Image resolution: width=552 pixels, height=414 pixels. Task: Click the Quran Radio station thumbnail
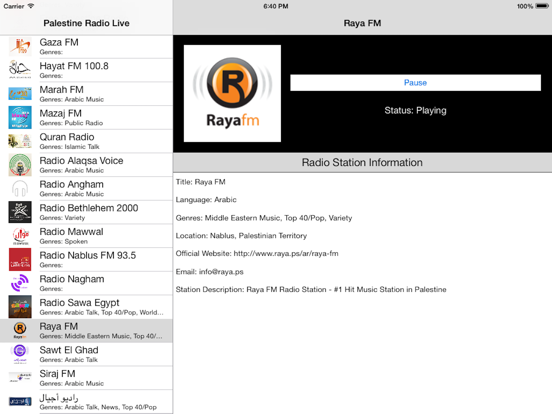tap(20, 141)
